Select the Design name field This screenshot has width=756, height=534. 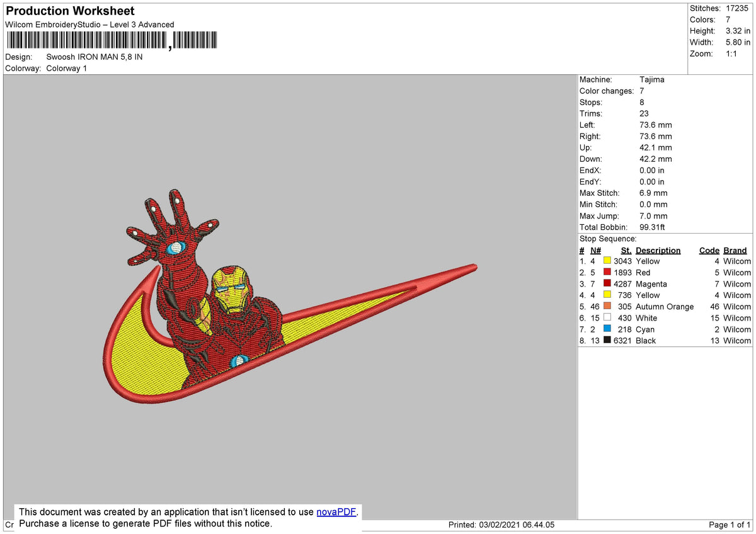pos(94,57)
